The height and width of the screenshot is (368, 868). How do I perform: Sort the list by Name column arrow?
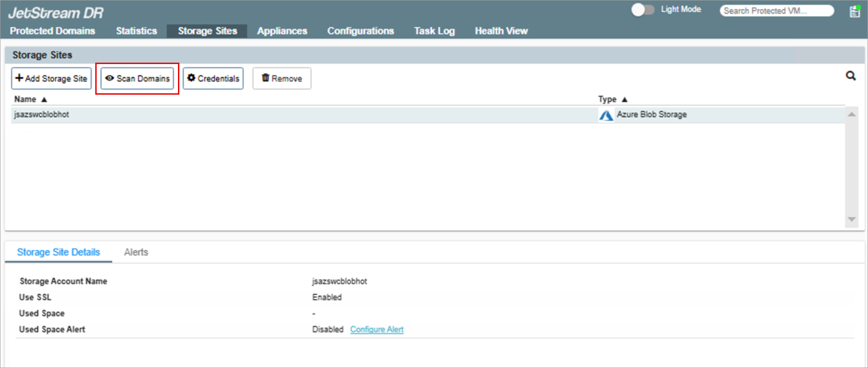[x=44, y=99]
